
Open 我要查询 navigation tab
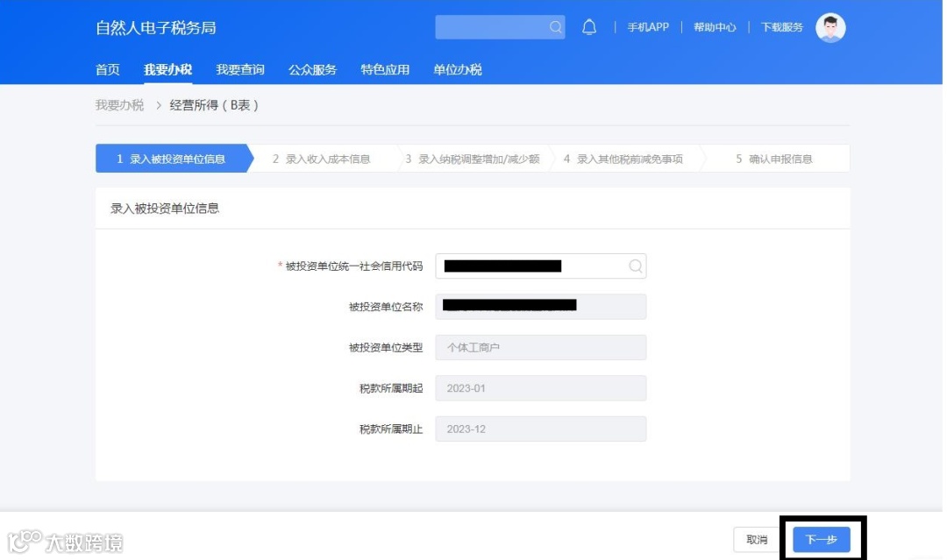coord(240,69)
